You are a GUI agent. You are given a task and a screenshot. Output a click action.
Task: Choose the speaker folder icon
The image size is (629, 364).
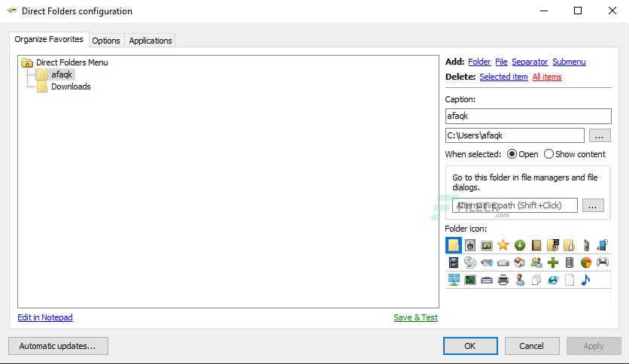point(470,245)
